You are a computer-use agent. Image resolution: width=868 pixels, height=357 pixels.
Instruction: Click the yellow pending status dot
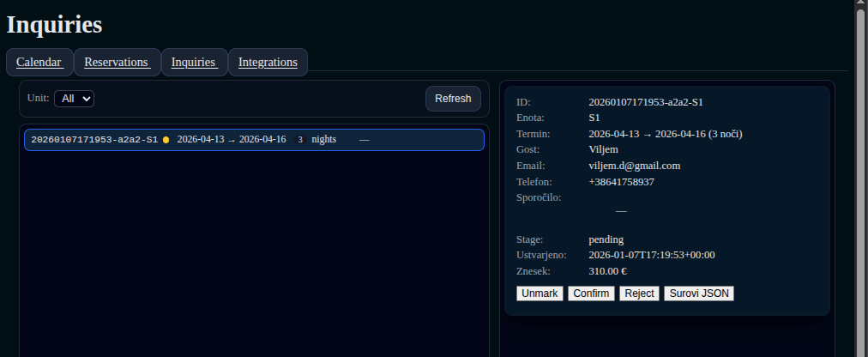(x=166, y=140)
